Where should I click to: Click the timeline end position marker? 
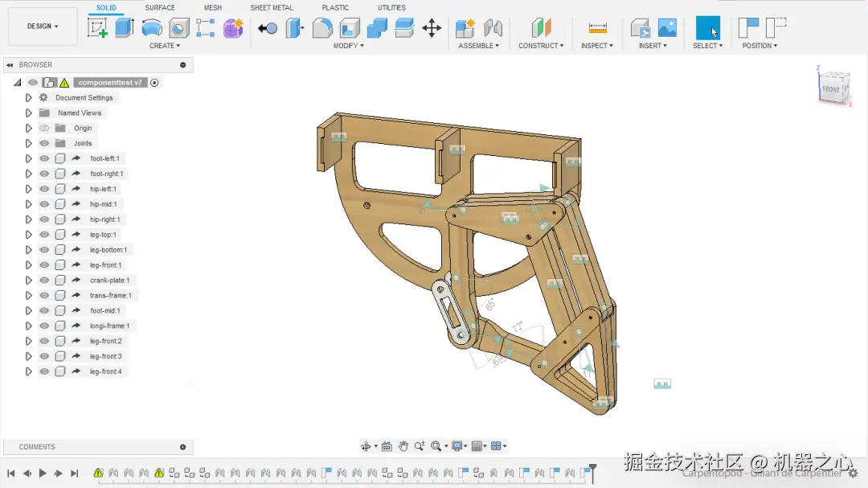(x=593, y=469)
